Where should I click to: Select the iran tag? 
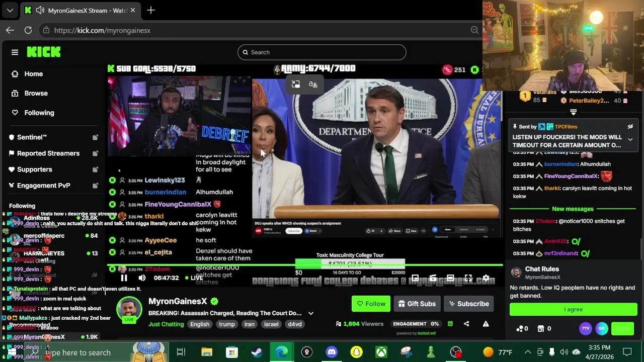(x=250, y=324)
